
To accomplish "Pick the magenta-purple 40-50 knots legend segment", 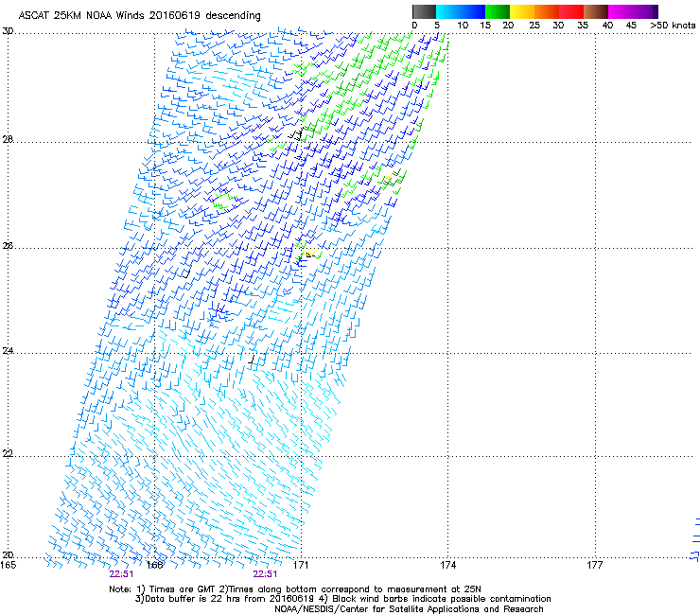I will click(633, 11).
